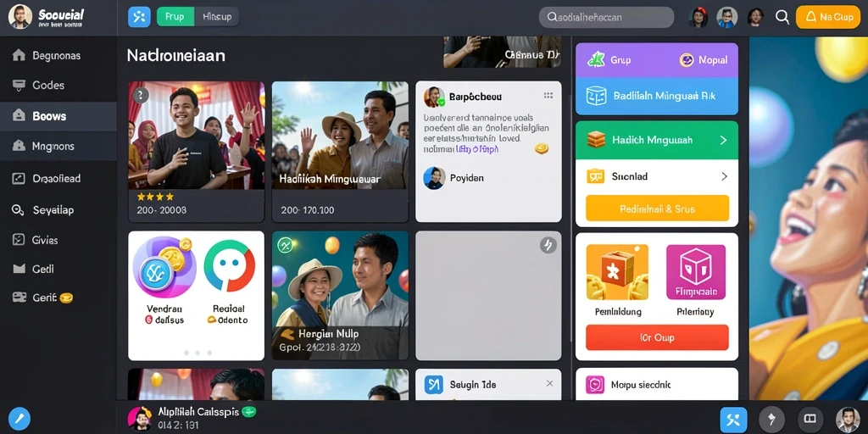Viewport: 868px width, 434px height.
Task: Switch to the green Frup toggle
Action: coord(175,17)
